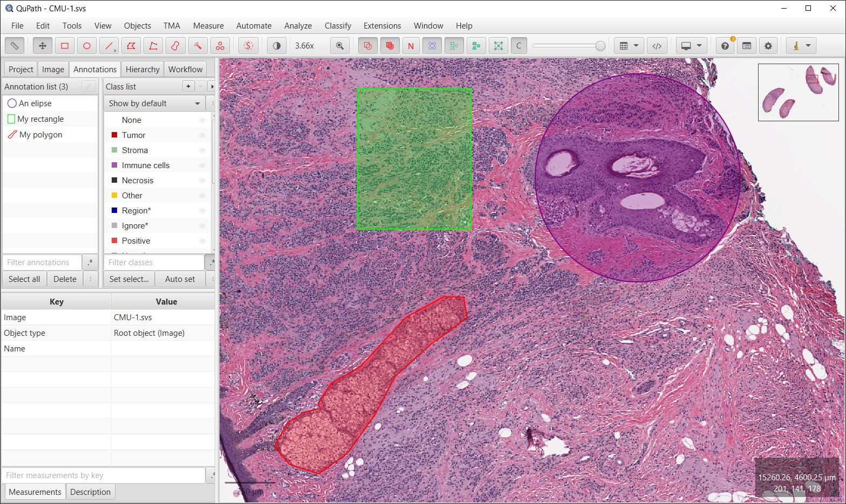Open the Classify menu
The width and height of the screenshot is (846, 504).
pos(338,26)
